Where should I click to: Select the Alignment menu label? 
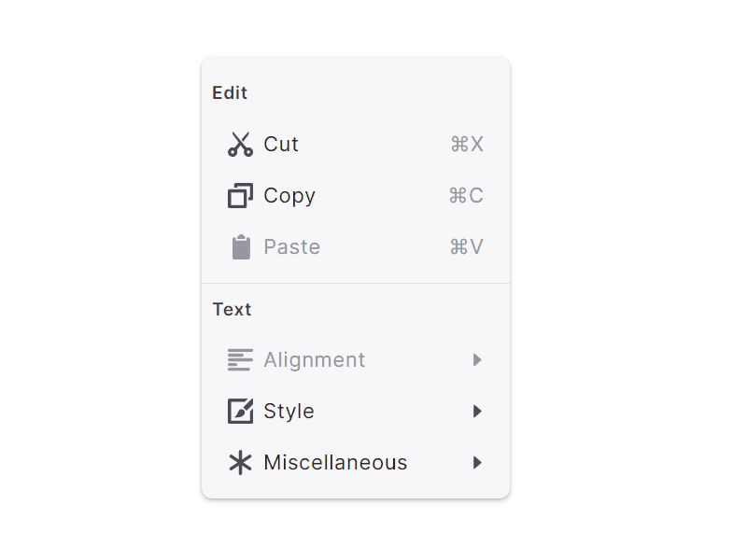(314, 360)
